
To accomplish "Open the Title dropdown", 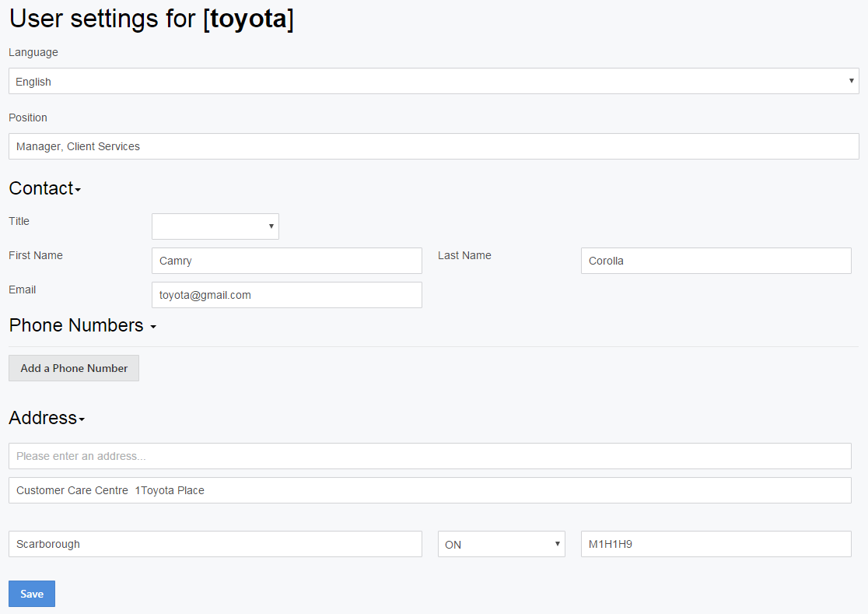I will 215,226.
